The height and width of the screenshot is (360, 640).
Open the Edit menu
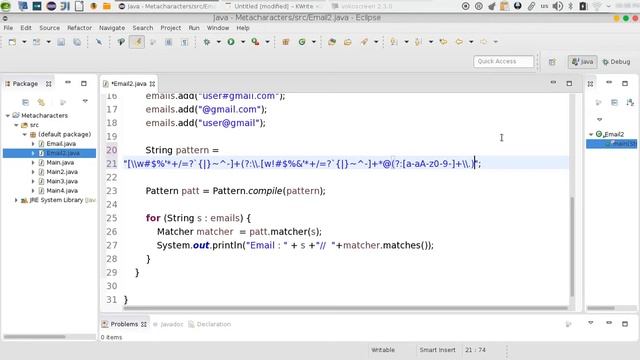pos(26,28)
